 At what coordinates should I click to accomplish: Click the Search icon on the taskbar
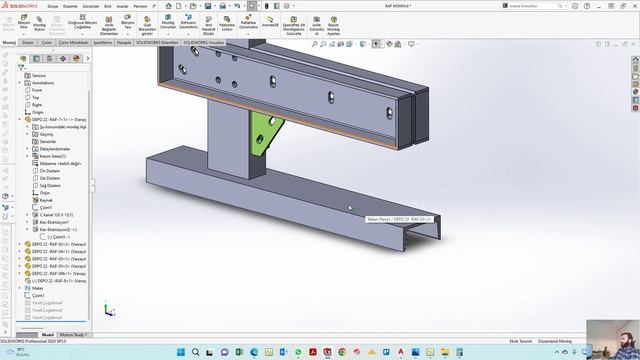[196, 352]
